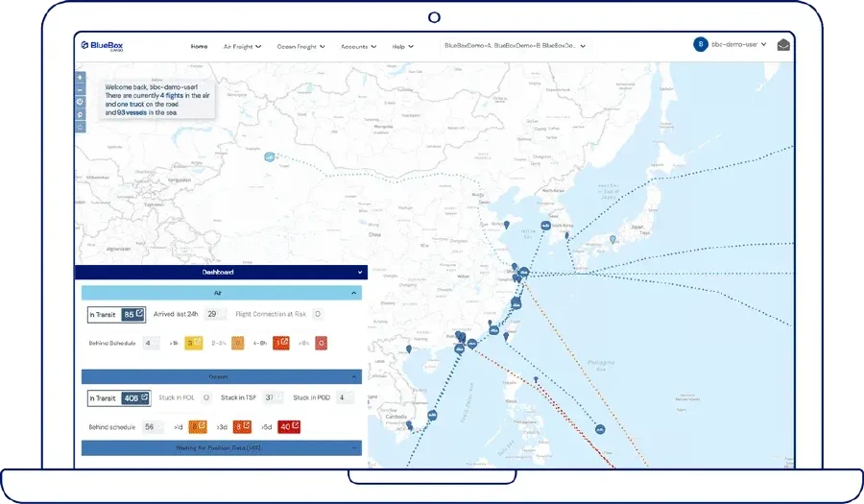Click the '93 vessels' link in welcome box

(132, 112)
